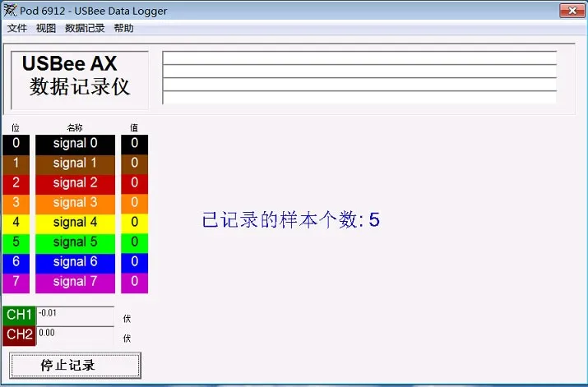
Task: Click the CH2 voltage field showing 0.00
Action: (75, 336)
